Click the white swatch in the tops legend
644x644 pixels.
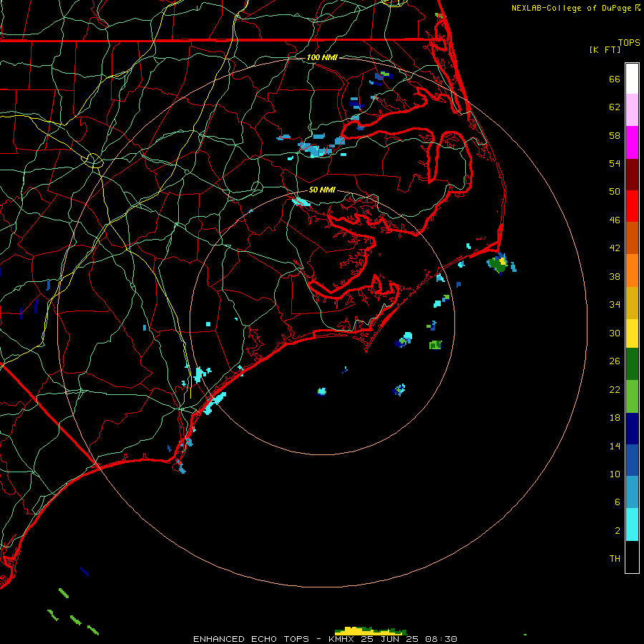[632, 79]
